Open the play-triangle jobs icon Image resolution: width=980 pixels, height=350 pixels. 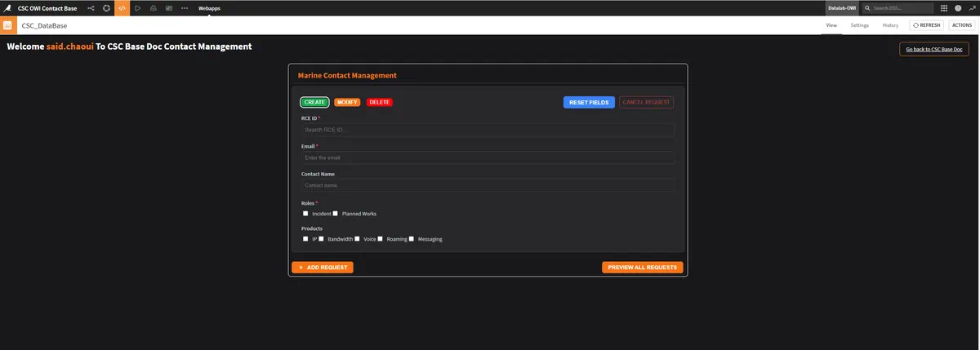(x=137, y=7)
